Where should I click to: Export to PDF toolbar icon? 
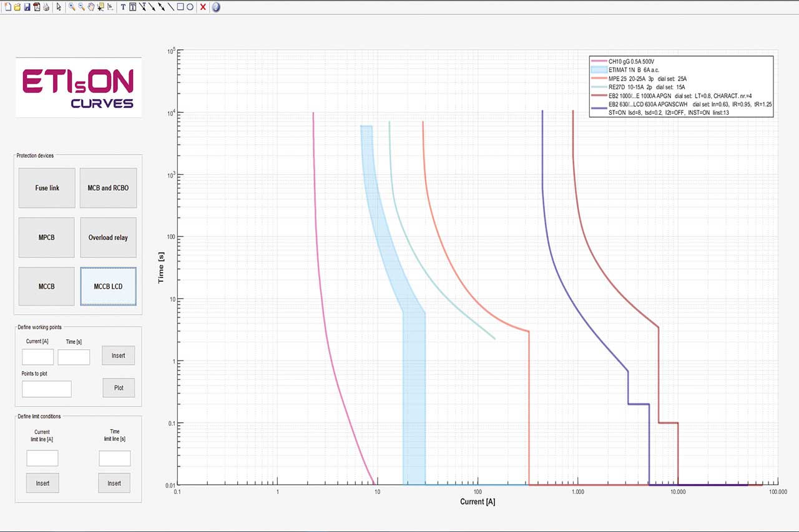tap(37, 7)
